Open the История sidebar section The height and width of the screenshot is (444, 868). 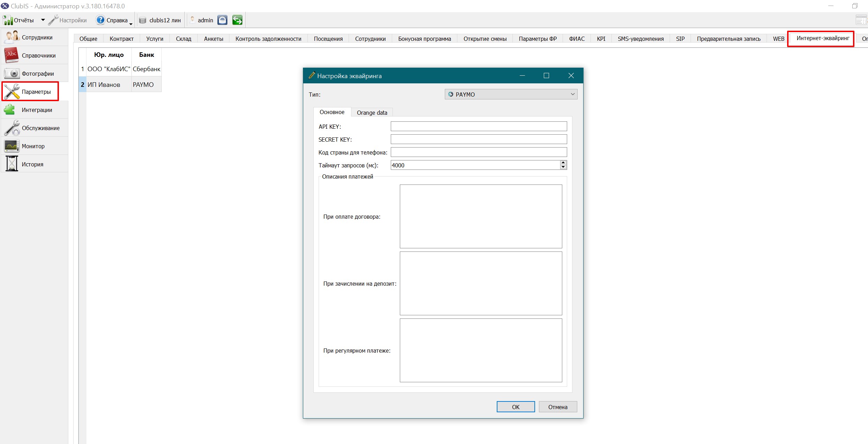[35, 164]
